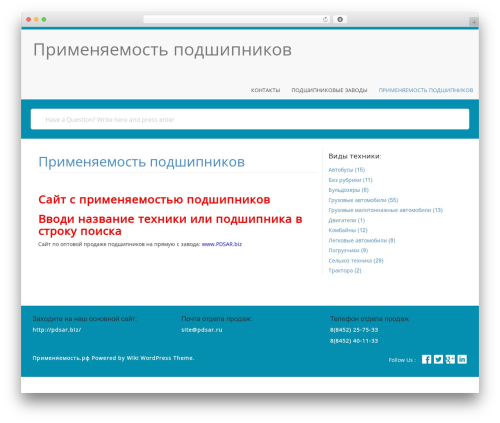The image size is (500, 423).
Task: Click the 'Виды техники:' sidebar heading
Action: (355, 156)
